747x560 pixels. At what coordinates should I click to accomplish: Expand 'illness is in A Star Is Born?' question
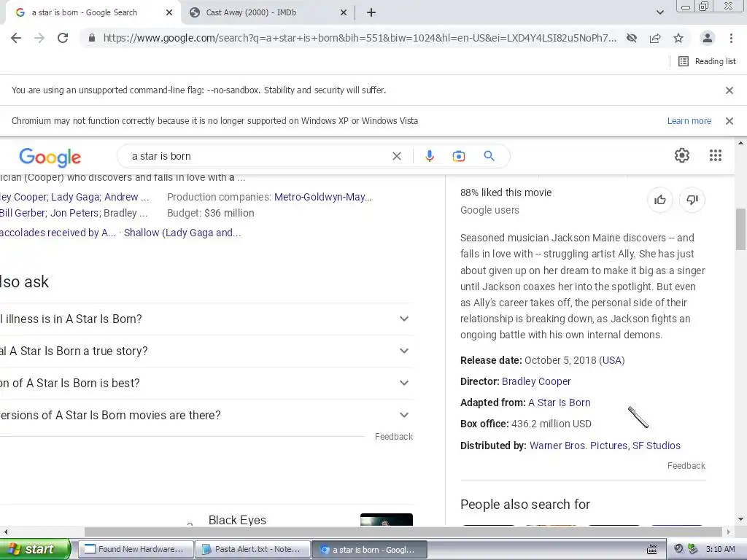click(x=206, y=319)
